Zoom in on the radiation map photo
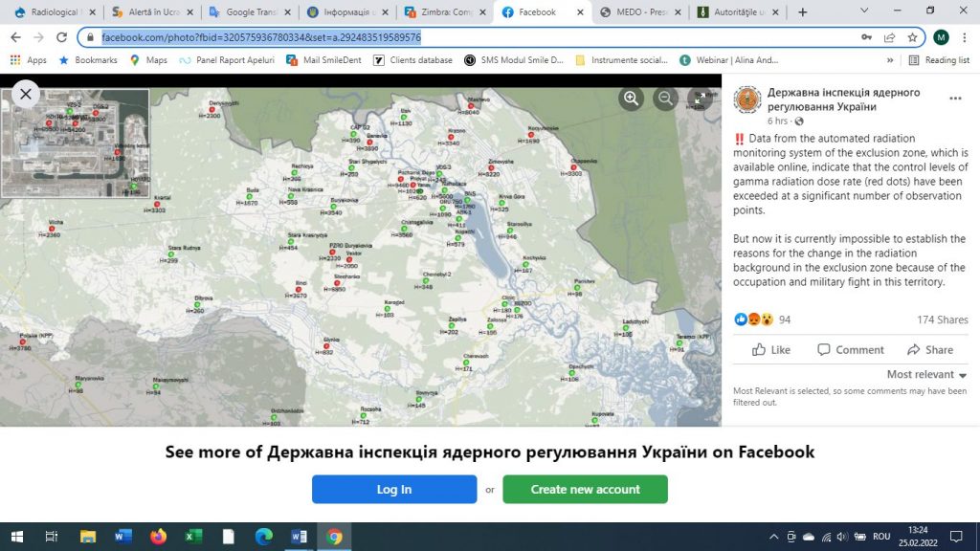This screenshot has height=551, width=980. click(632, 99)
